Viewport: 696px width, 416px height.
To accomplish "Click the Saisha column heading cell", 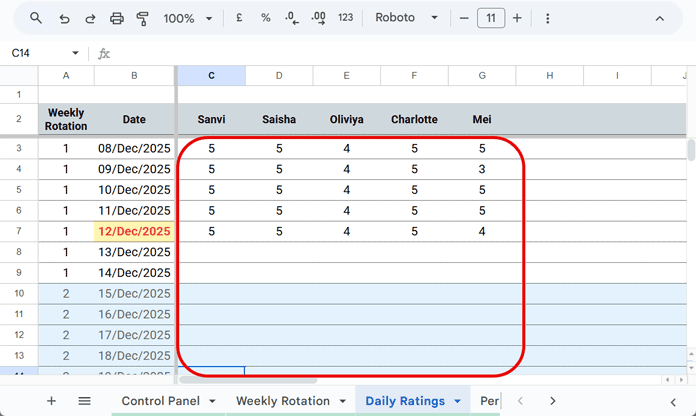I will click(x=279, y=119).
